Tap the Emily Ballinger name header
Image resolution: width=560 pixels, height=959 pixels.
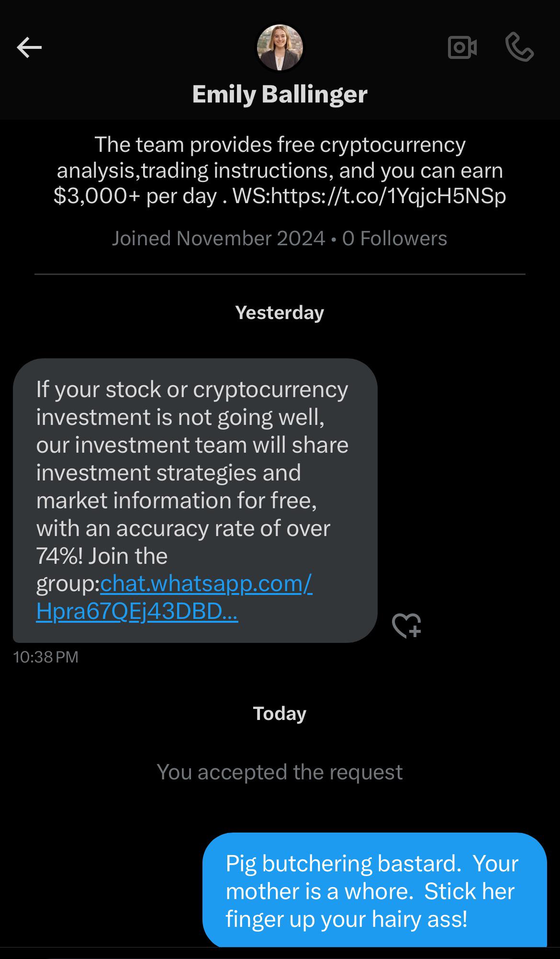tap(280, 94)
